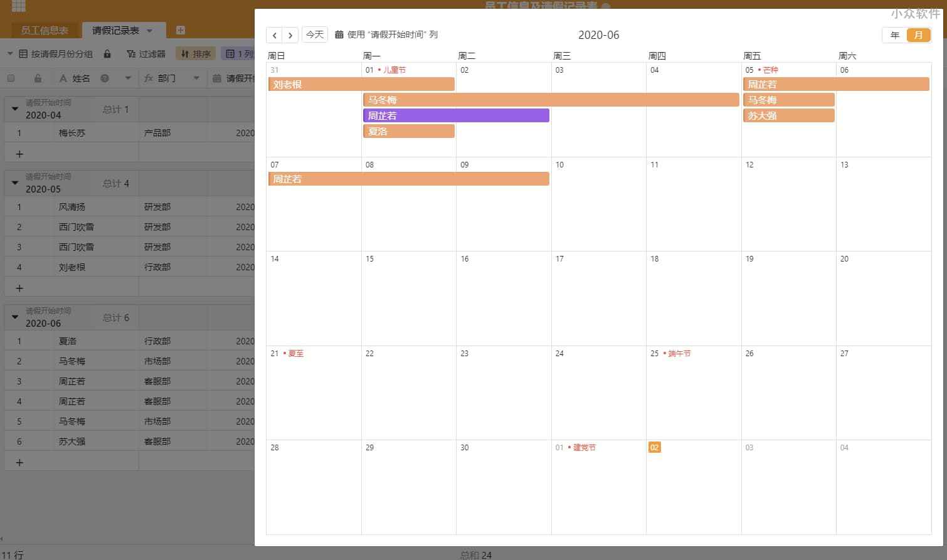Open the 排序 sort tool

(x=196, y=54)
